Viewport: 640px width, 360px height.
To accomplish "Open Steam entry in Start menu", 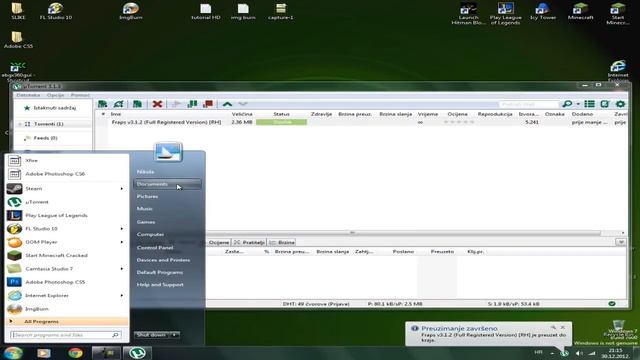I will 33,189.
